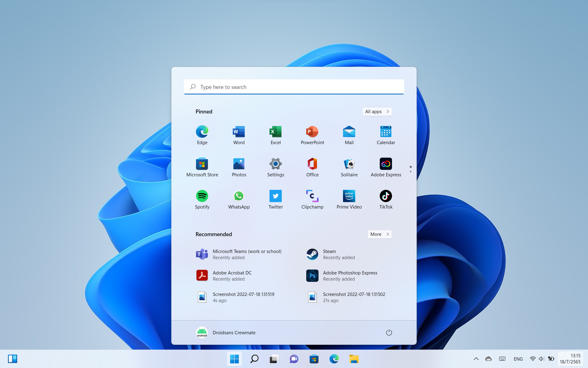Launch Clipchamp

pos(312,199)
